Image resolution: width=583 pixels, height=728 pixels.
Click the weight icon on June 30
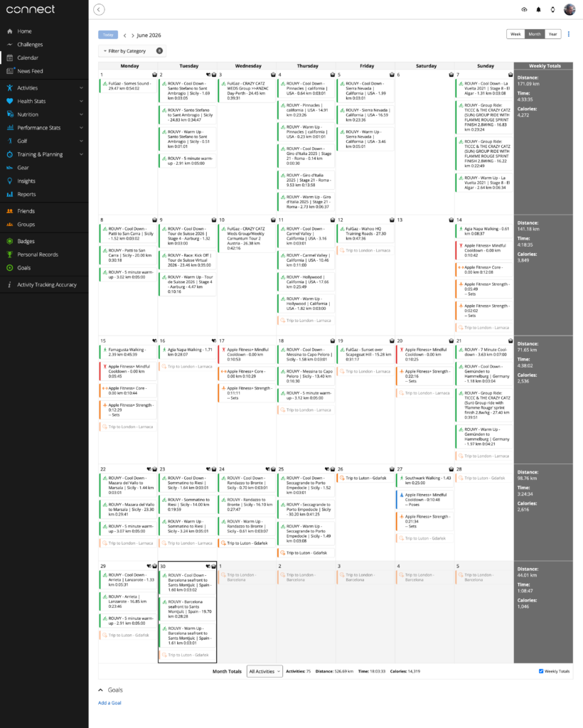coord(214,567)
